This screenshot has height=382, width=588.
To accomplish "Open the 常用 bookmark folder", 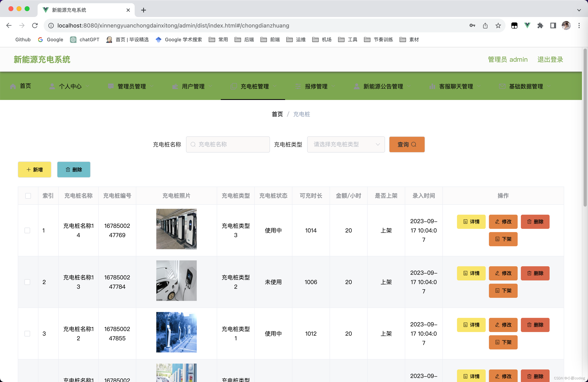I will coord(218,40).
